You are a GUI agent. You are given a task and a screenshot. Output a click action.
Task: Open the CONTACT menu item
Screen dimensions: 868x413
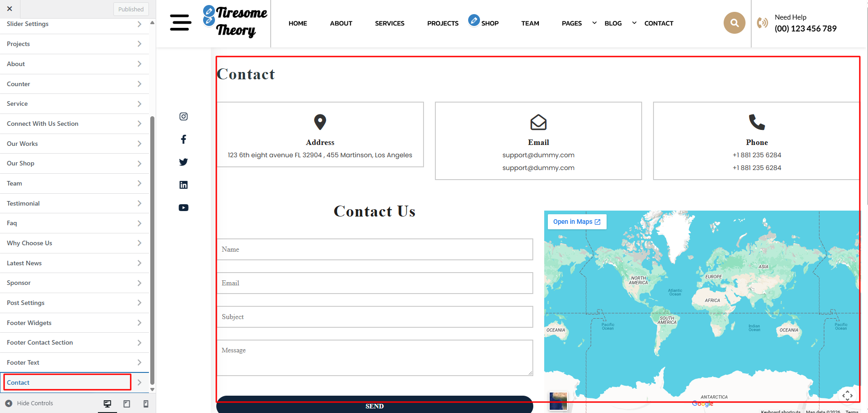click(x=659, y=23)
